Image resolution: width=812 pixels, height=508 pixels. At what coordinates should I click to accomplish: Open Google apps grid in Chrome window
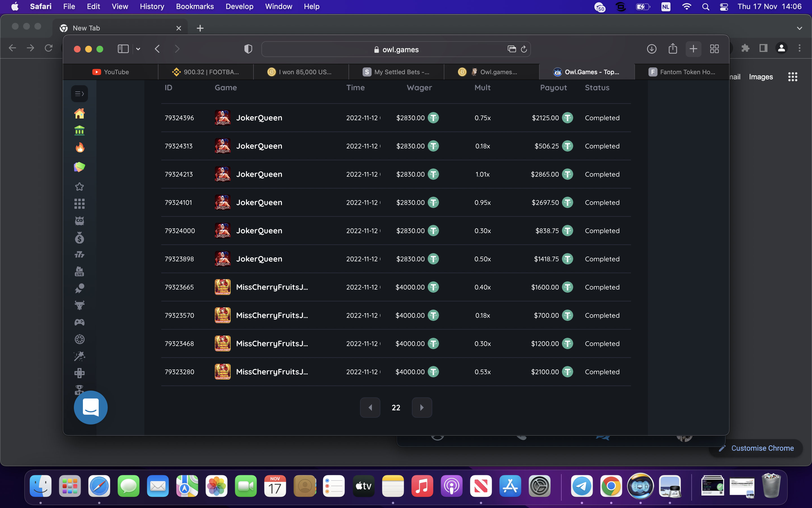click(x=793, y=77)
